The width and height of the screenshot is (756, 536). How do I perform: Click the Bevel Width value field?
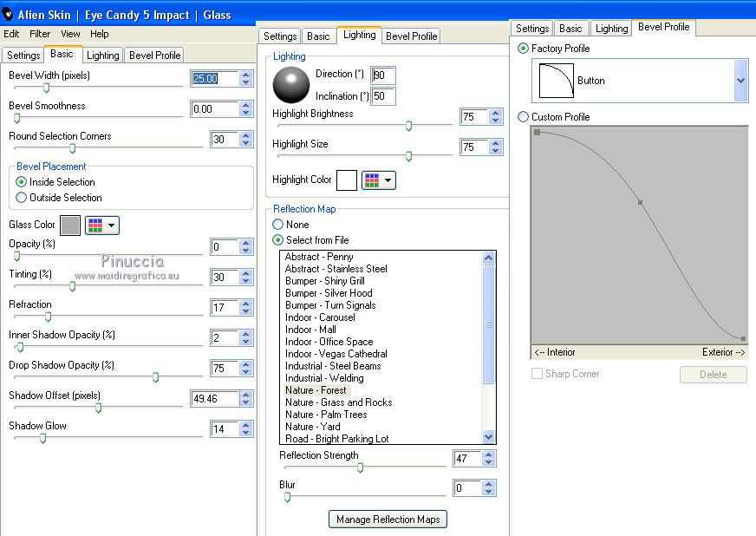(214, 79)
